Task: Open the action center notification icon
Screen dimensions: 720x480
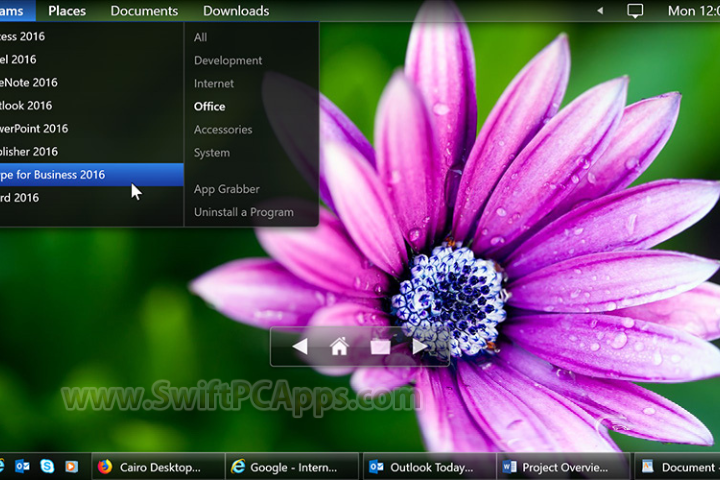Action: pos(635,11)
